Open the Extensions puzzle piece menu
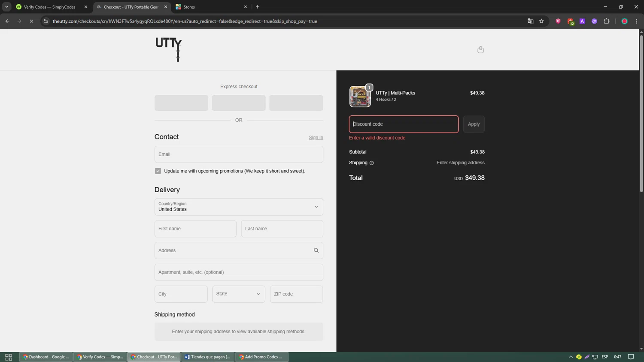The image size is (644, 362). (x=607, y=21)
